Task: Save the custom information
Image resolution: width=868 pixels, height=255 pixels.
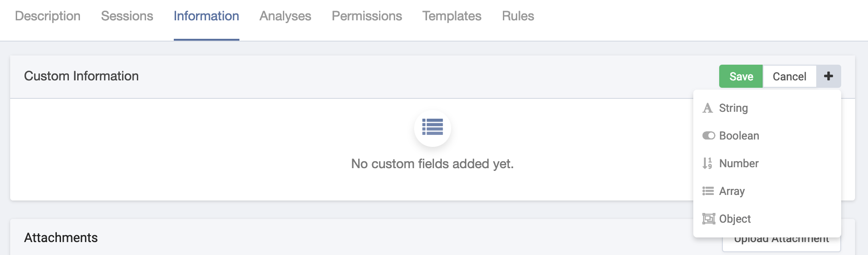Action: tap(741, 76)
